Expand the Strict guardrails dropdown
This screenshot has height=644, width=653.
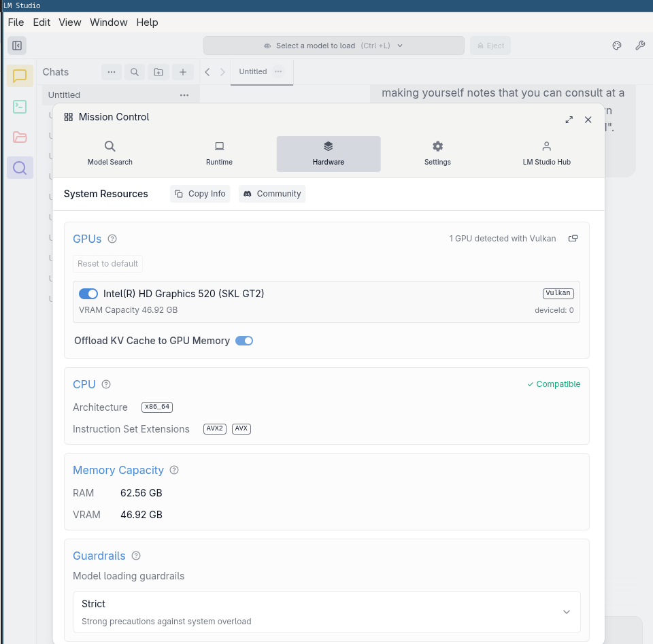click(566, 612)
